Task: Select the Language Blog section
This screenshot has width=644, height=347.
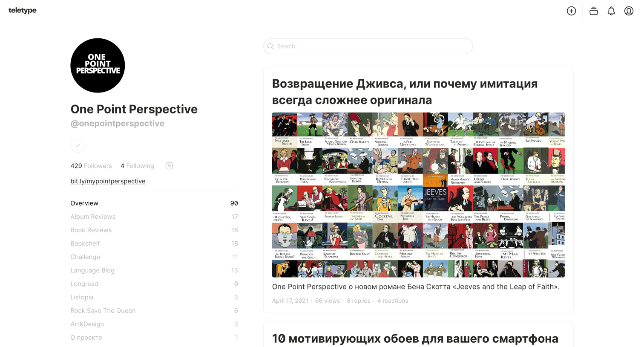Action: coord(154,270)
